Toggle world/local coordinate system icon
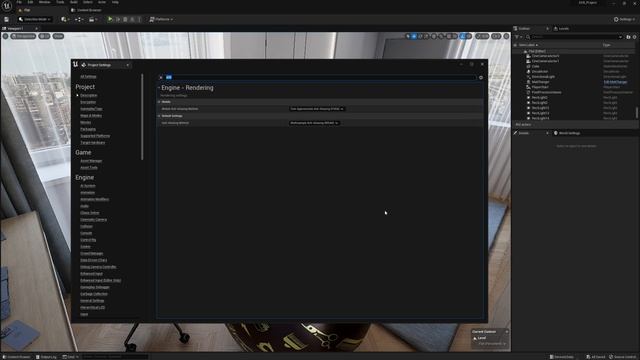 tap(434, 36)
